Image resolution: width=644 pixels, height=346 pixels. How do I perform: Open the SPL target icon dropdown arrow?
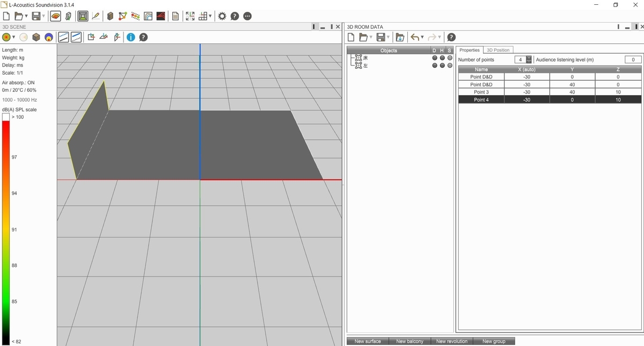click(14, 38)
